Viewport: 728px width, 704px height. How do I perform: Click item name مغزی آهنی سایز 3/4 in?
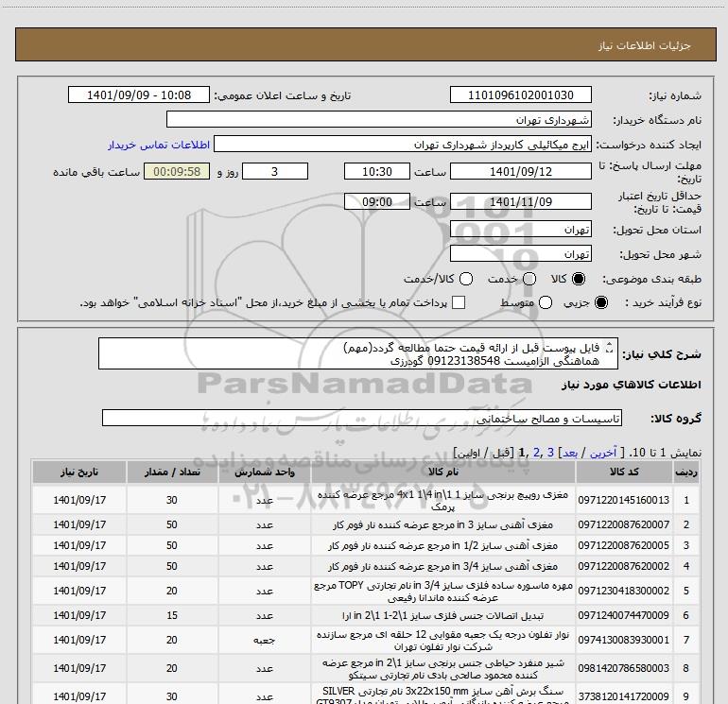pyautogui.click(x=442, y=567)
